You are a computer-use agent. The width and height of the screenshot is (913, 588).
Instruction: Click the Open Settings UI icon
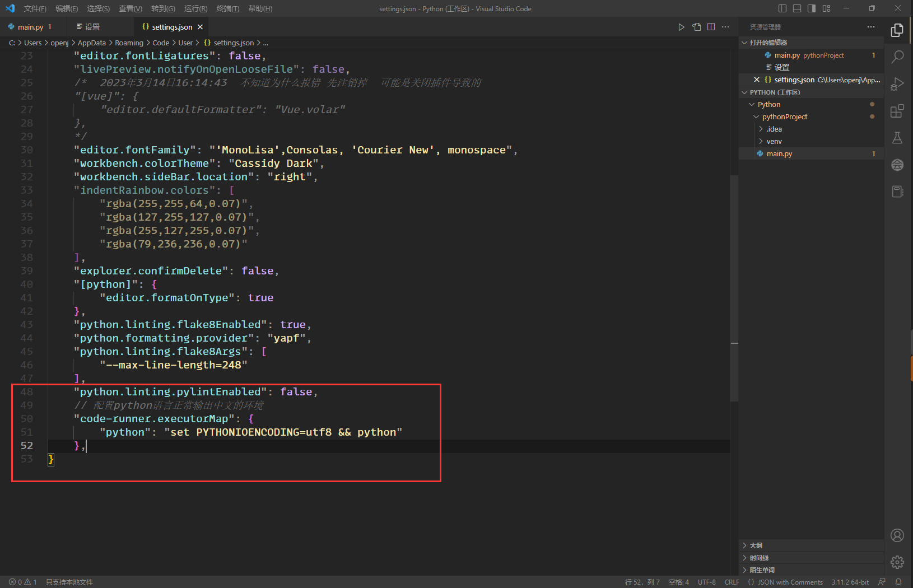coord(696,27)
